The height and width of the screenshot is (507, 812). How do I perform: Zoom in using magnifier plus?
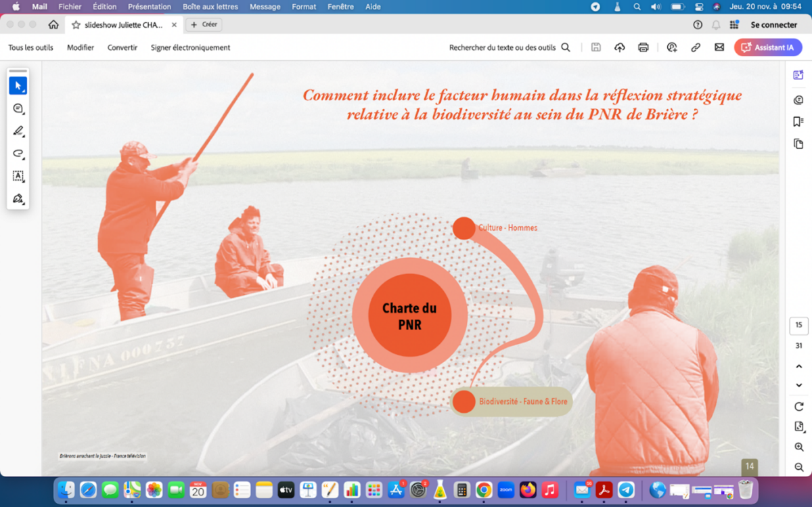[x=798, y=447]
